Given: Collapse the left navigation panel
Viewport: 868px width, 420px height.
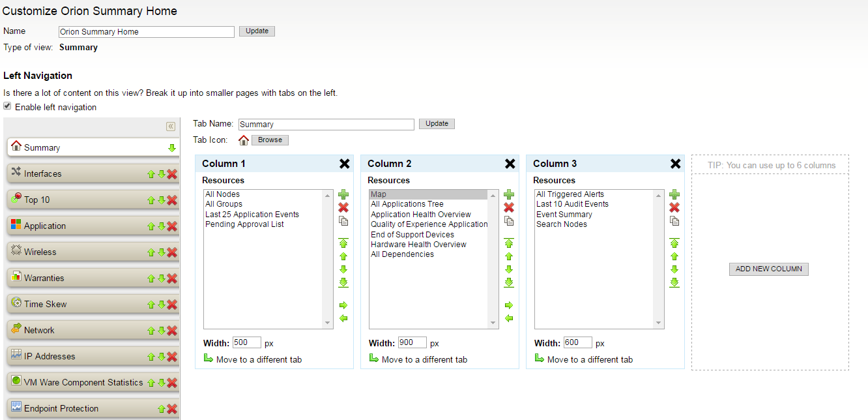Looking at the screenshot, I should [x=171, y=127].
